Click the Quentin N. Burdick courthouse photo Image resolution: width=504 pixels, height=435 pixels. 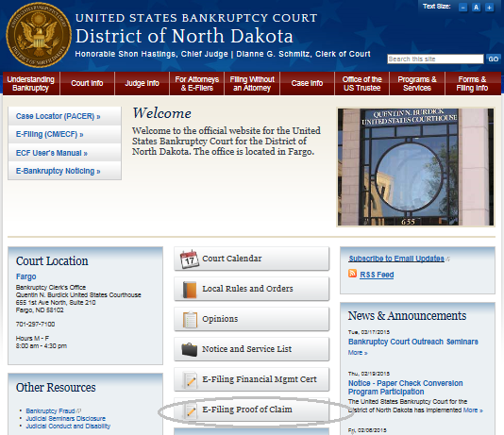coord(415,167)
